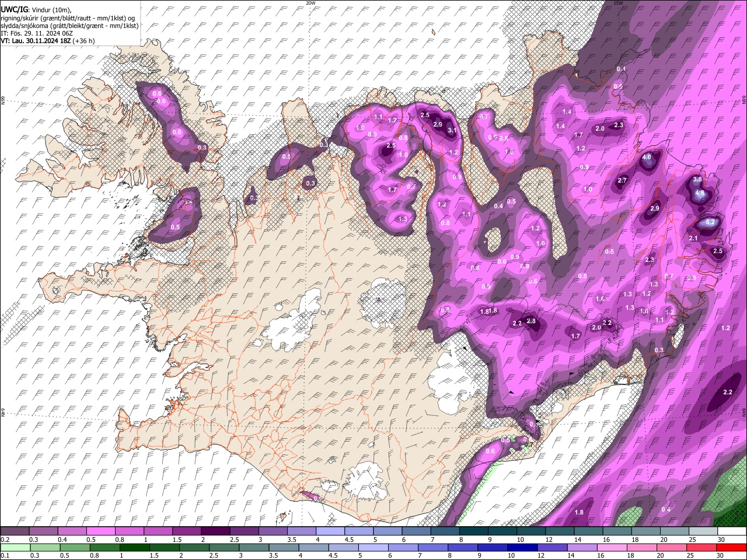Click the '15W' longitude label
This screenshot has width=747, height=560.
point(618,3)
